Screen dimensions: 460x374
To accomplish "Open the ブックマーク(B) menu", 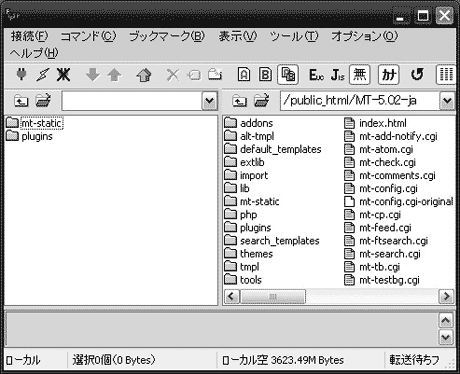I will 167,36.
